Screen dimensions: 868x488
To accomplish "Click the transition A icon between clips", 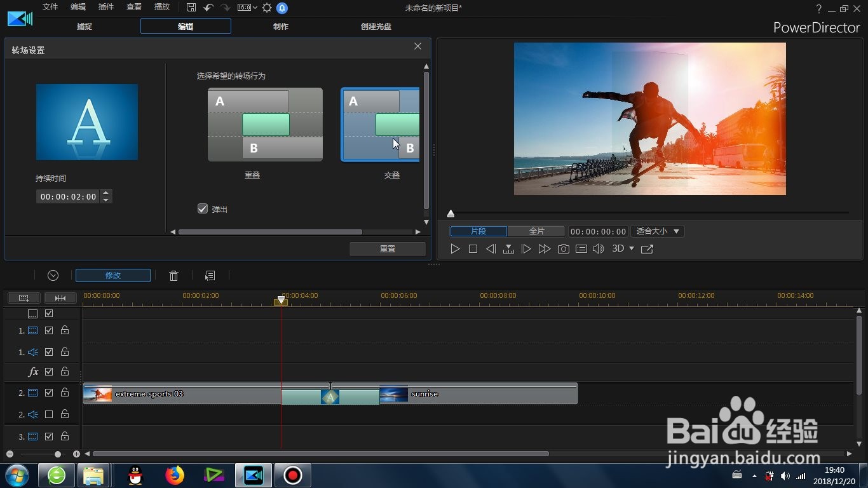I will (330, 398).
